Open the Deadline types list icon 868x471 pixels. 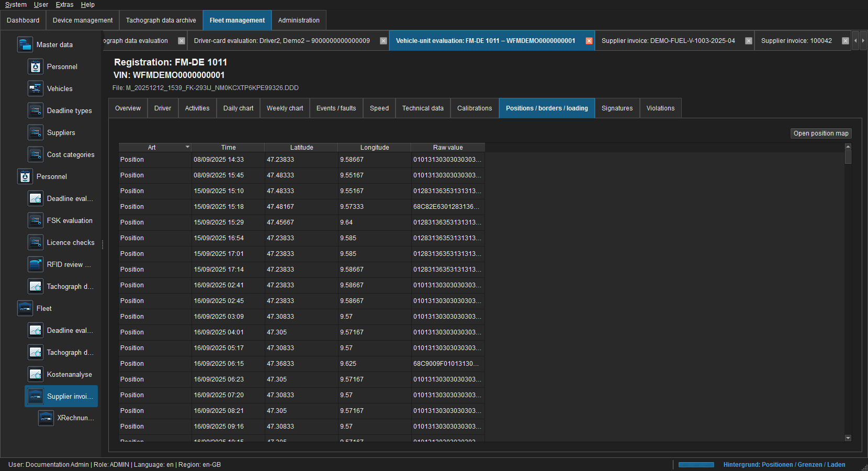click(x=35, y=110)
